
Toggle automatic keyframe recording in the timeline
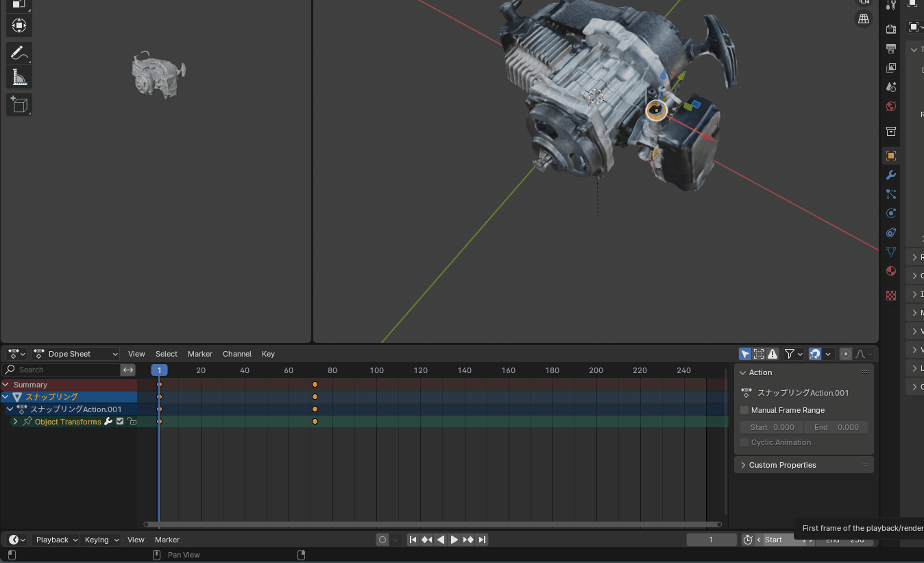click(382, 540)
